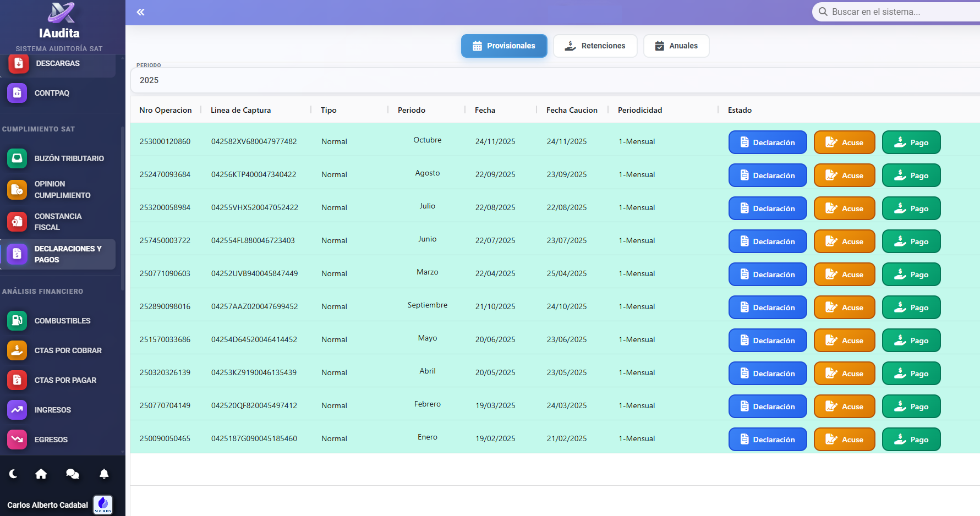Open the Periodo 2025 dropdown
The height and width of the screenshot is (516, 980).
pos(550,80)
